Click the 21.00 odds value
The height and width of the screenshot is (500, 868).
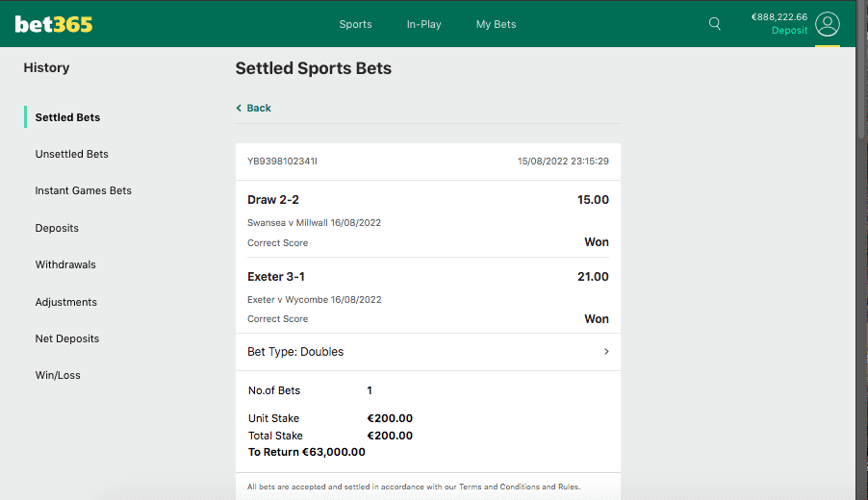[x=593, y=277]
